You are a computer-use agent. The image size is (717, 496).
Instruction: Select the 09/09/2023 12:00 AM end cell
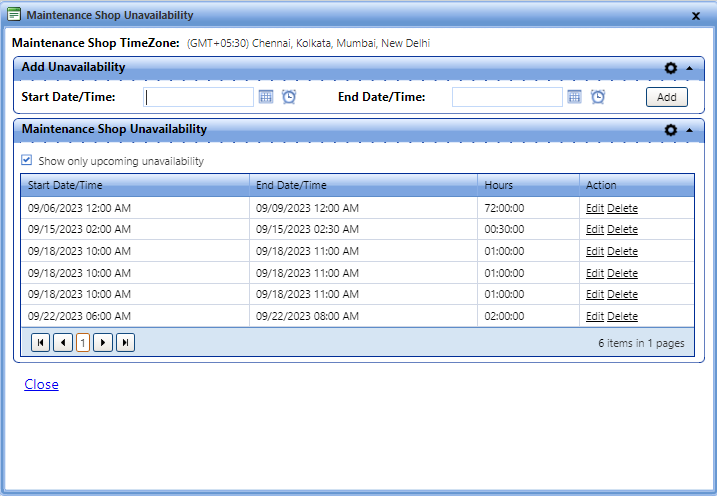(x=364, y=208)
